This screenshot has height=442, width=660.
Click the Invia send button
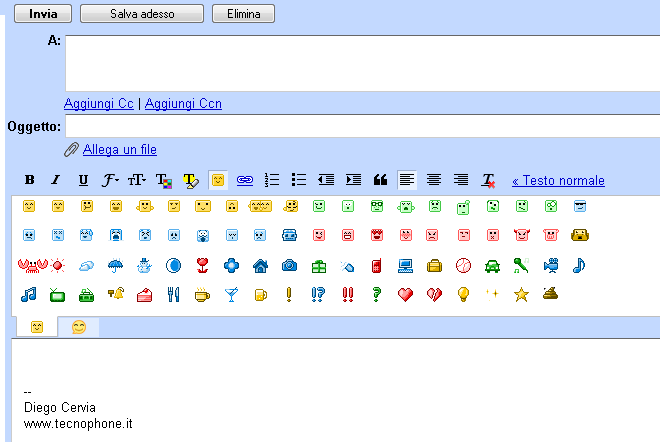[x=42, y=14]
